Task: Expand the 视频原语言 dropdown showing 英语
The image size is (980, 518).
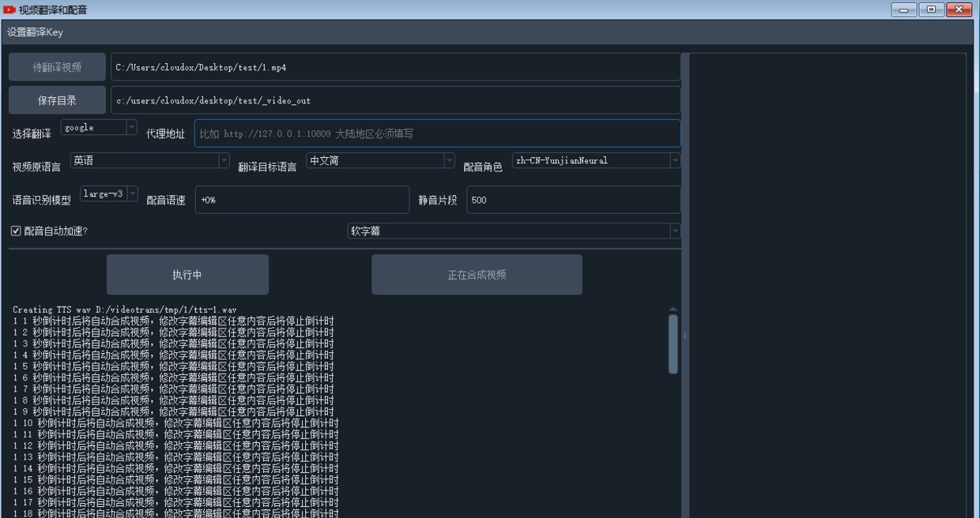Action: coord(149,160)
